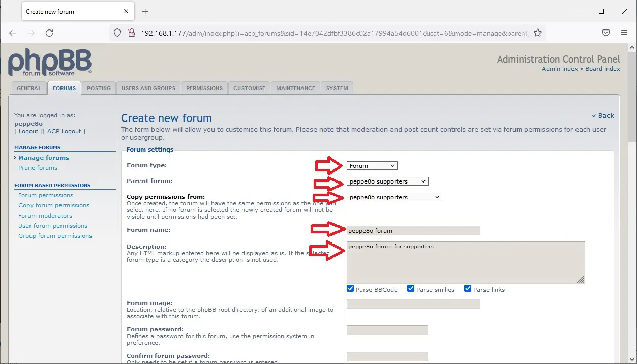Image resolution: width=637 pixels, height=364 pixels.
Task: Click the Create new forum heading
Action: [166, 118]
